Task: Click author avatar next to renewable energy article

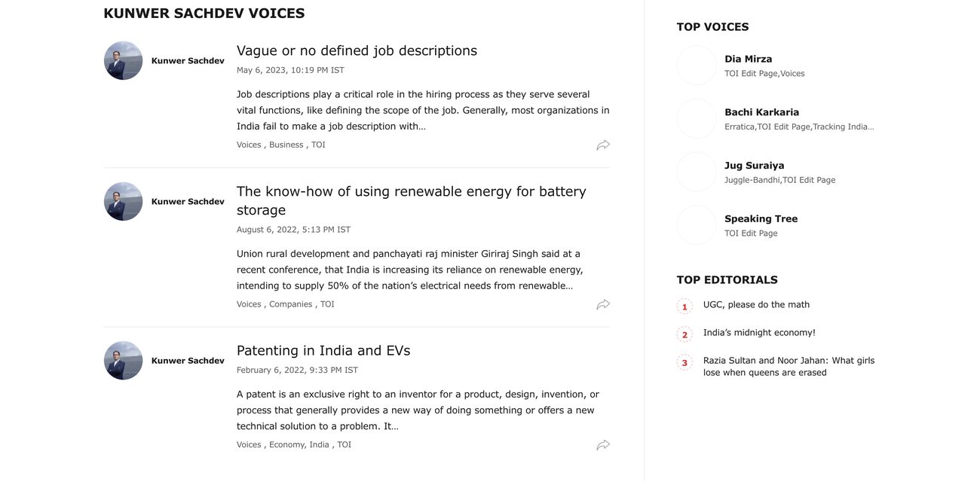Action: (124, 202)
